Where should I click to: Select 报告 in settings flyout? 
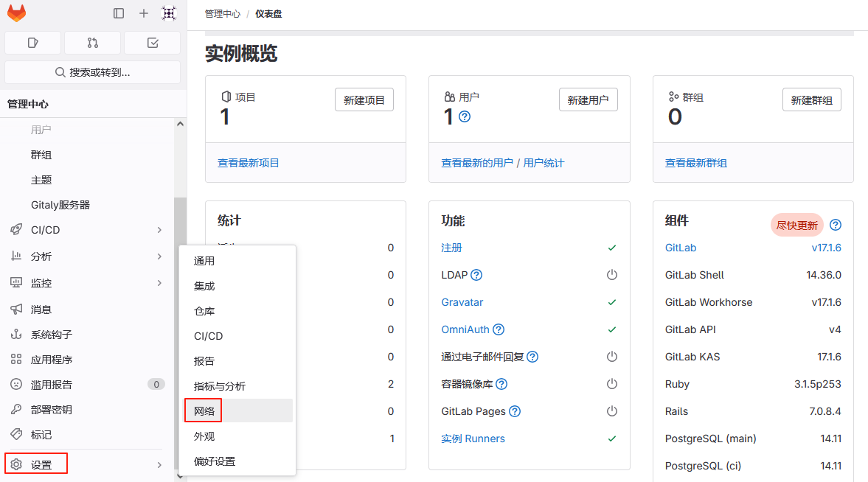click(x=238, y=361)
